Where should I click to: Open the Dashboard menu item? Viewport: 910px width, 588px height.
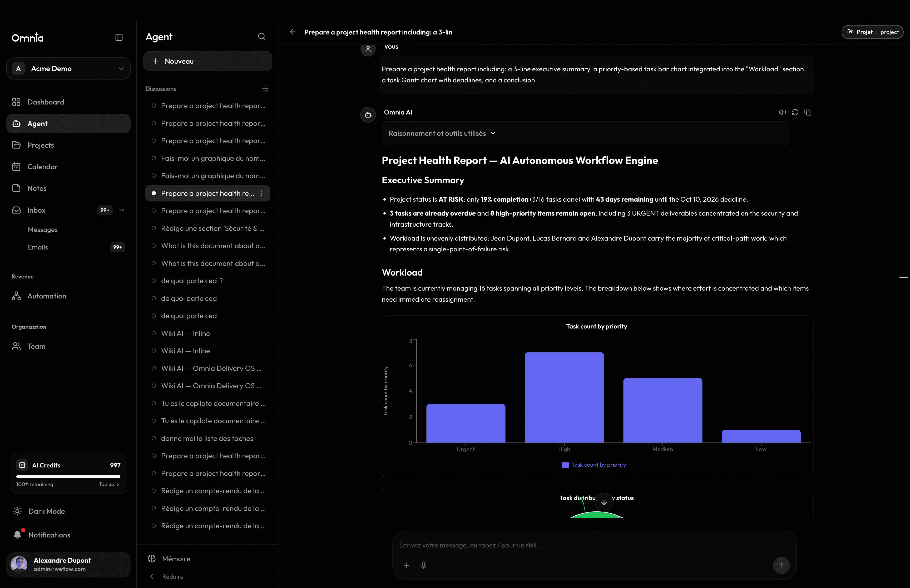pos(68,102)
